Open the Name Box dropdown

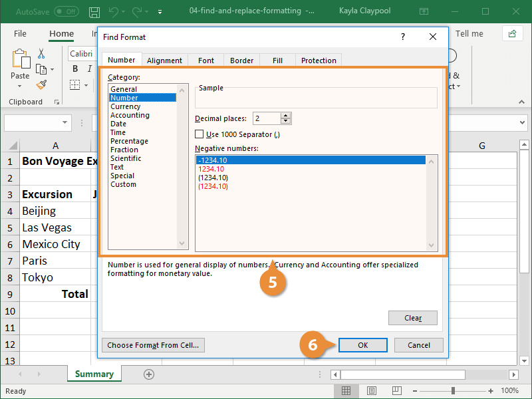pos(65,122)
